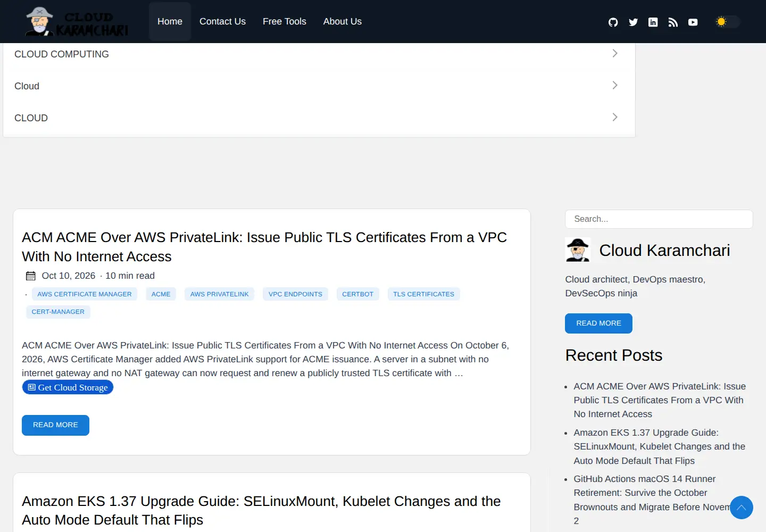Click the Search input field
Viewport: 766px width, 532px height.
659,219
